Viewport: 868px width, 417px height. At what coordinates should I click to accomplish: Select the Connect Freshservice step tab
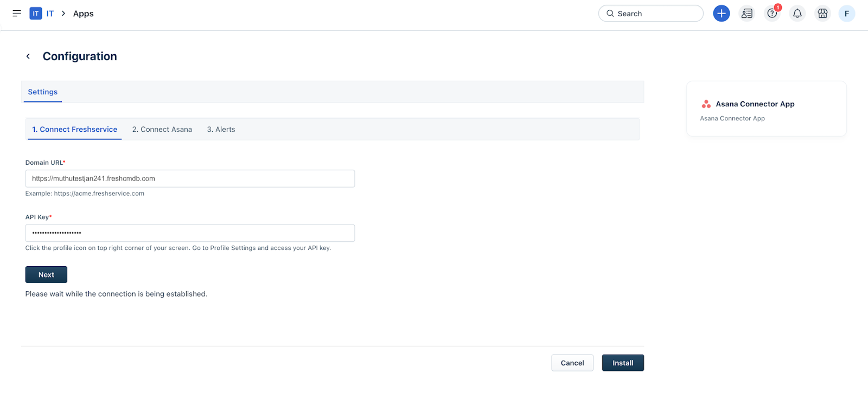click(x=75, y=130)
